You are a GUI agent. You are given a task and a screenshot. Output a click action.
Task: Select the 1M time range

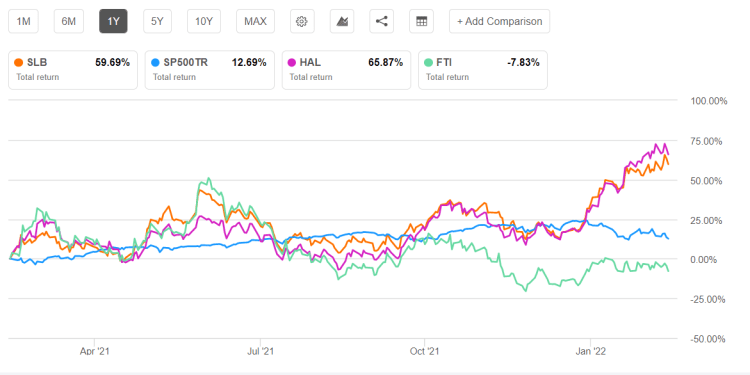23,22
